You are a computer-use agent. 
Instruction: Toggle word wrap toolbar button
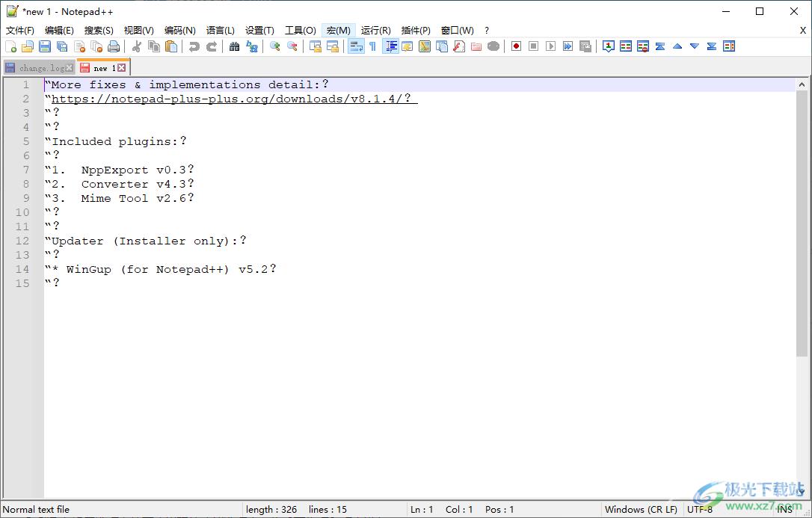click(356, 46)
